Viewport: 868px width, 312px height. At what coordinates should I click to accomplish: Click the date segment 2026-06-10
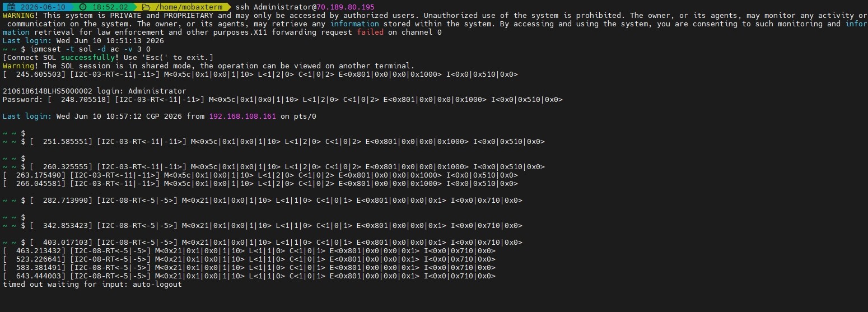point(43,7)
